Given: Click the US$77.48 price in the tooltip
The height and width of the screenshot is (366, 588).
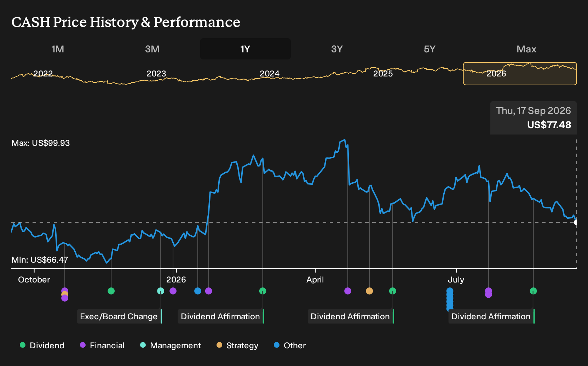Looking at the screenshot, I should (549, 125).
